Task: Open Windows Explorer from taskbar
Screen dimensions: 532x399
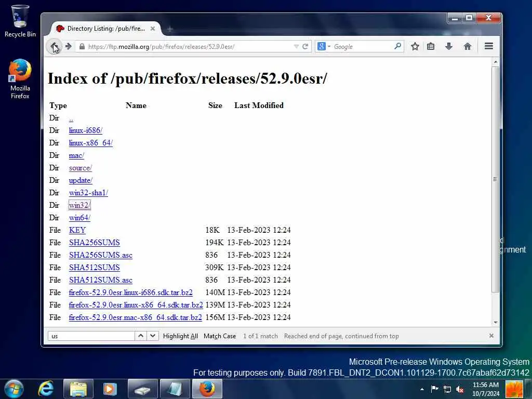Action: tap(78, 389)
